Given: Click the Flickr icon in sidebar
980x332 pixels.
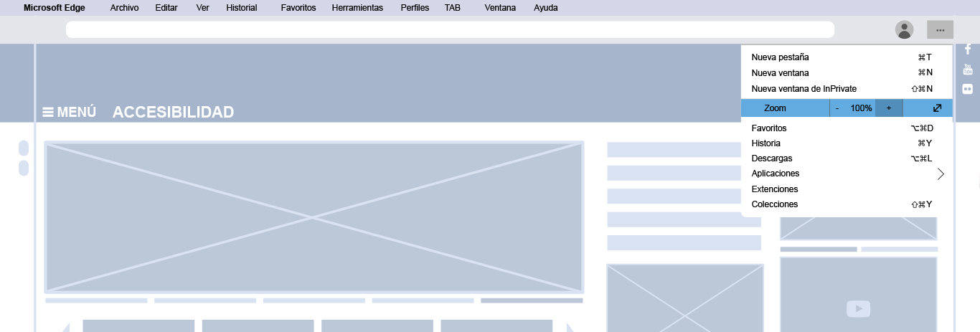Looking at the screenshot, I should coord(967,90).
